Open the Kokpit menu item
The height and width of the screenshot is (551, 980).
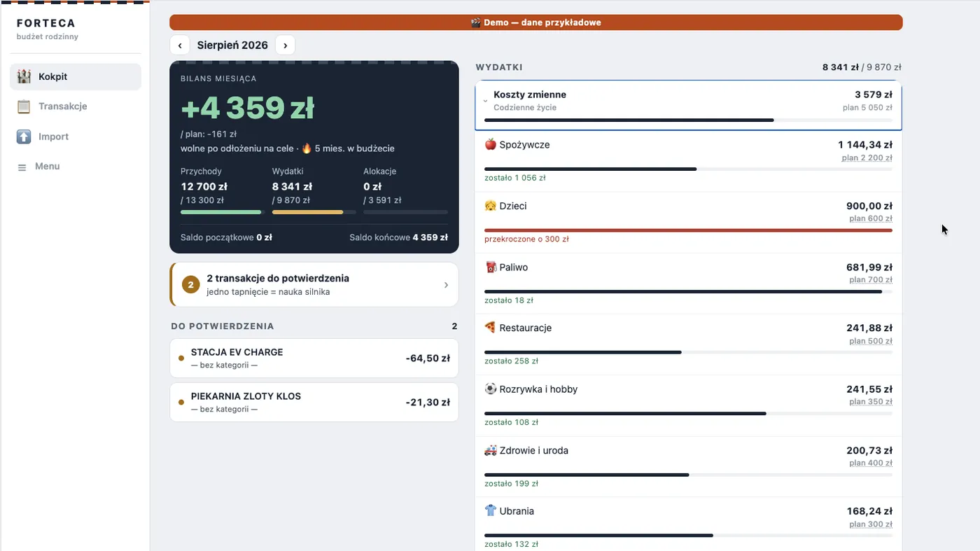coord(76,77)
